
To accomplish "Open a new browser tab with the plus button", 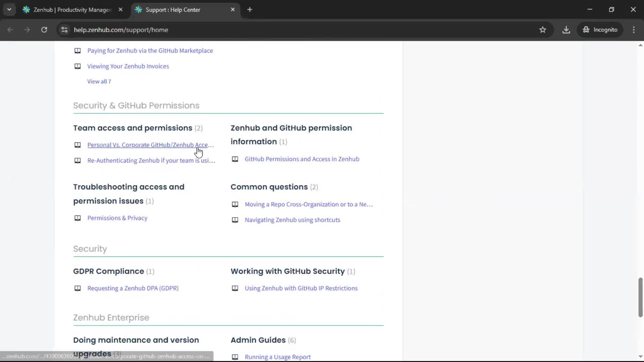I will coord(250,10).
